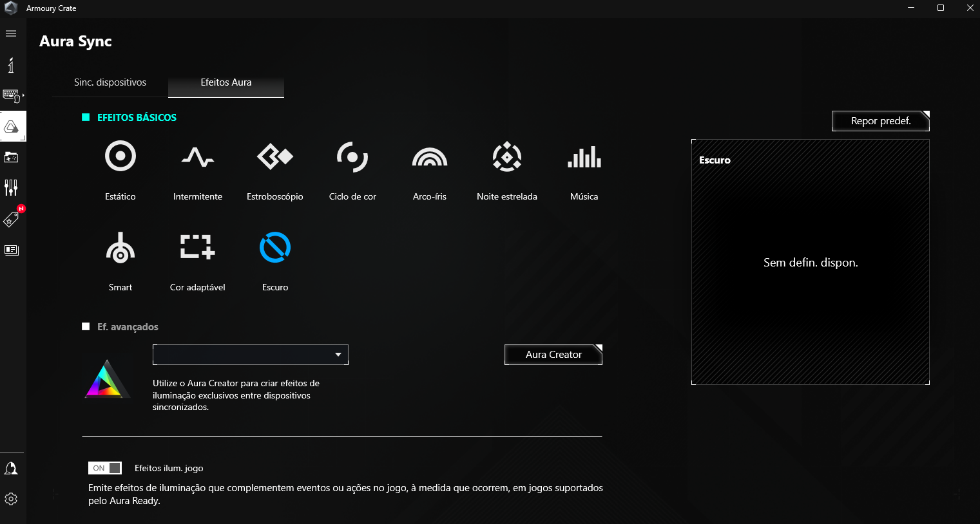
Task: Click the Sem defin. dispon. message
Action: 811,263
